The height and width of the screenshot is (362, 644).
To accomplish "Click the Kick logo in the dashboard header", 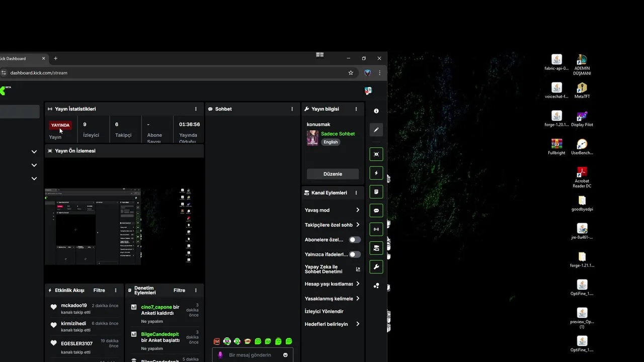I will (x=3, y=90).
